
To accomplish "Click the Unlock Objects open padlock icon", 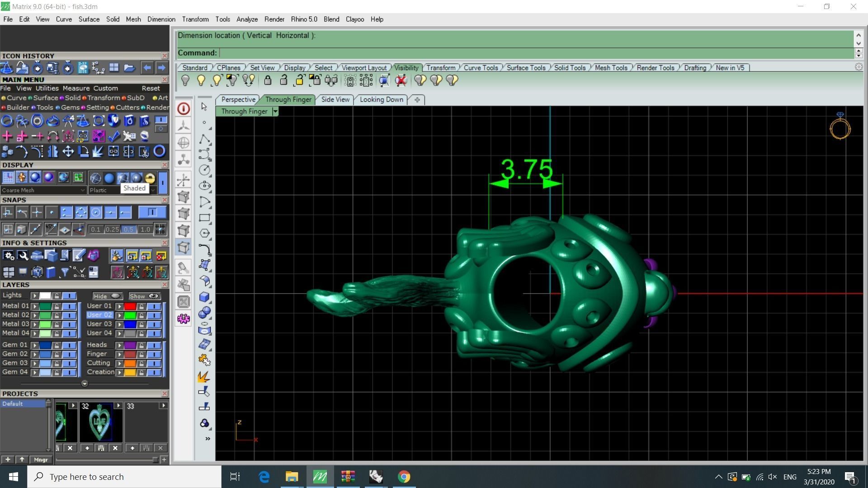I will (x=283, y=80).
